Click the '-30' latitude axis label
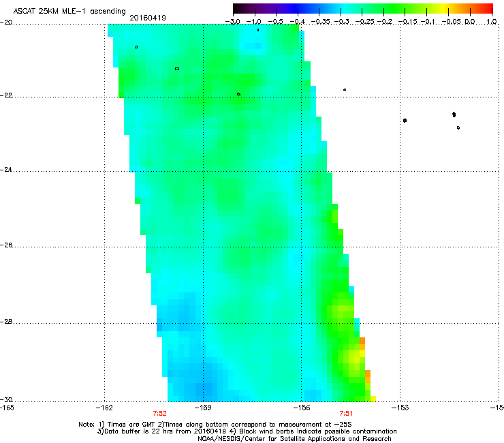 [6, 400]
